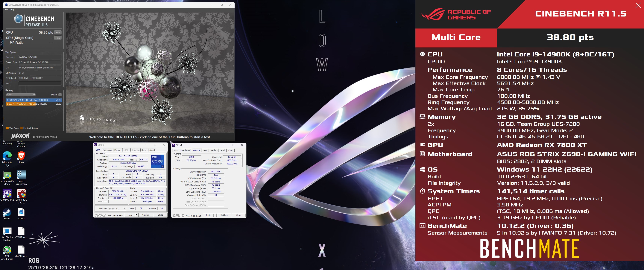This screenshot has width=644, height=270.
Task: Run the multi-core CPU test in Cinebench
Action: pos(58,33)
